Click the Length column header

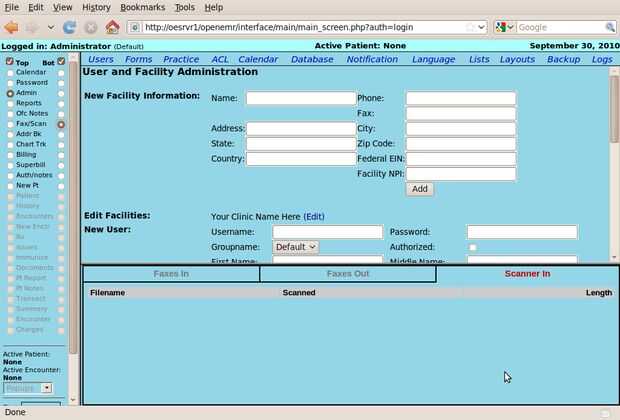599,293
